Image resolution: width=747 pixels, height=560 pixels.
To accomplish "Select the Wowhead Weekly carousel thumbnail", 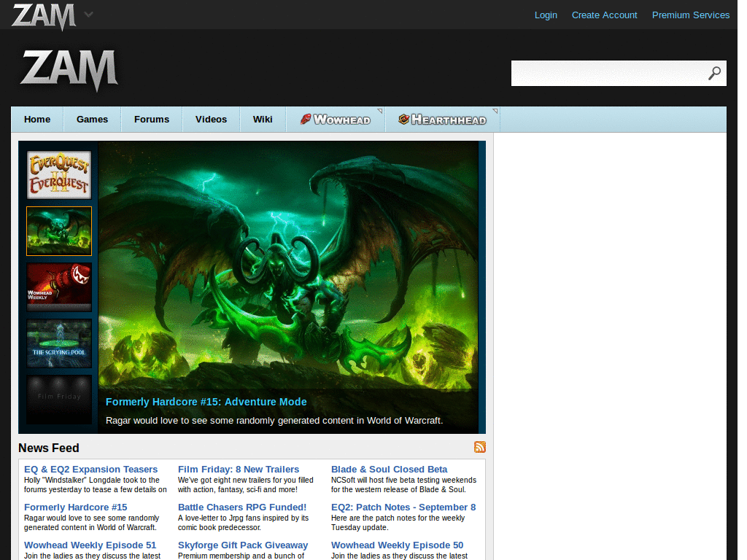I will pos(59,287).
